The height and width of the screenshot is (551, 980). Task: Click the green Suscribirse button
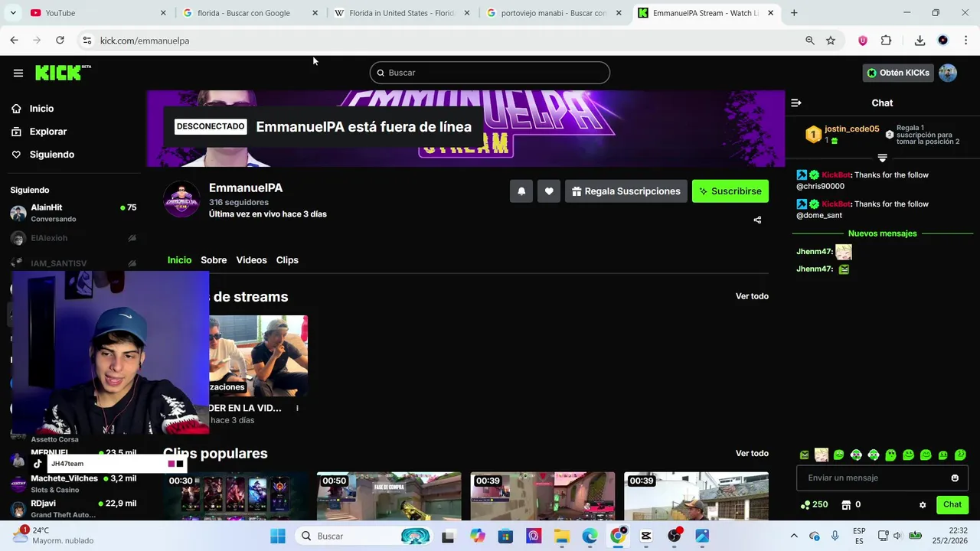coord(730,191)
